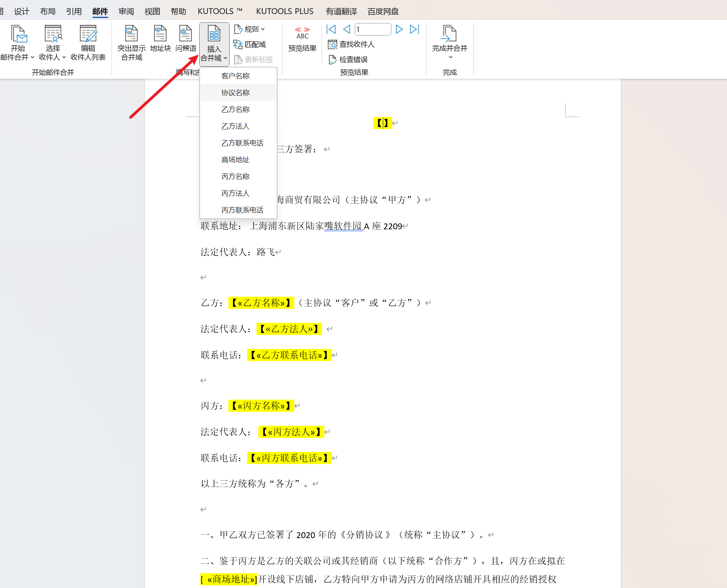Click the highlighted «丙方联系电话» field in document
This screenshot has height=588, width=727.
pos(289,458)
